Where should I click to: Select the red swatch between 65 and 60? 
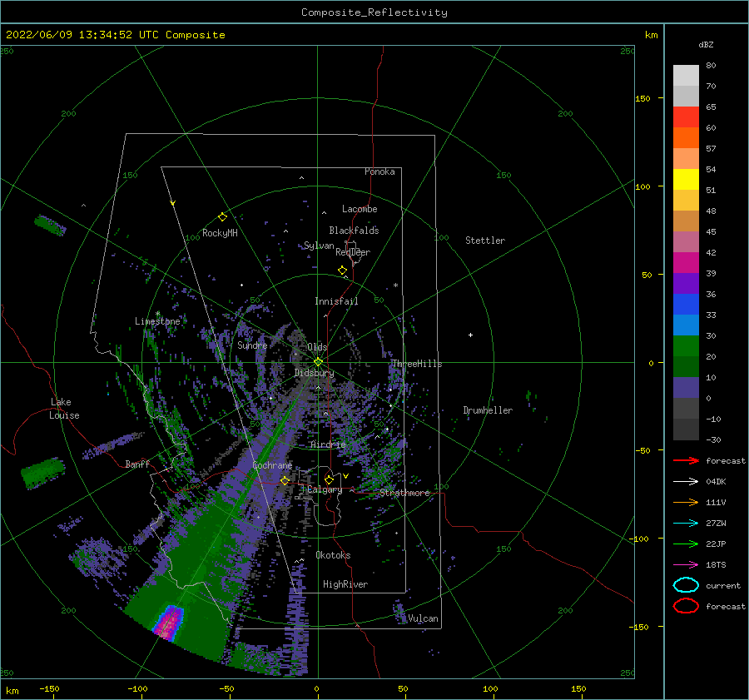click(x=686, y=117)
